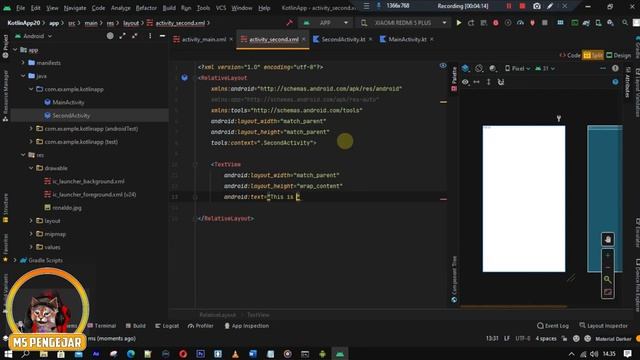The width and height of the screenshot is (640, 360).
Task: Open the VCS menu
Action: [x=221, y=8]
